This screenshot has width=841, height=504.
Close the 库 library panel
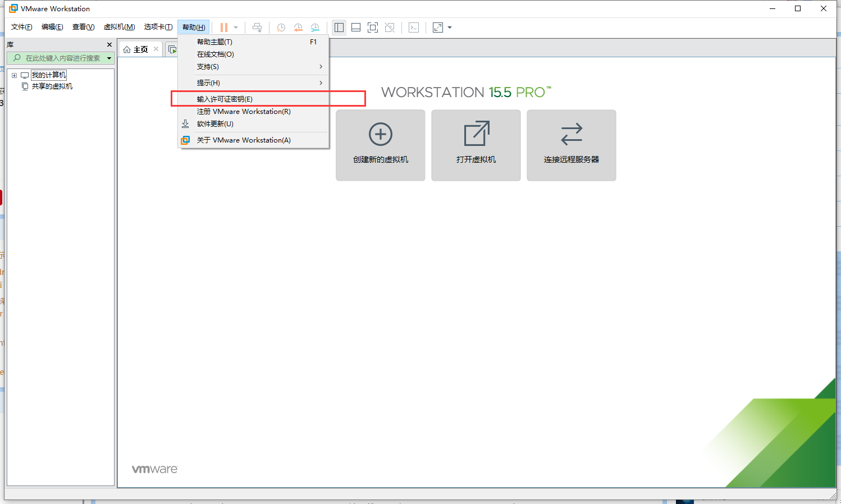tap(109, 44)
